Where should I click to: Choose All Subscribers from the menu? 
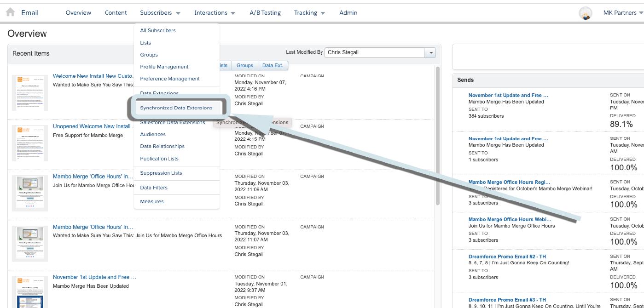(x=158, y=30)
